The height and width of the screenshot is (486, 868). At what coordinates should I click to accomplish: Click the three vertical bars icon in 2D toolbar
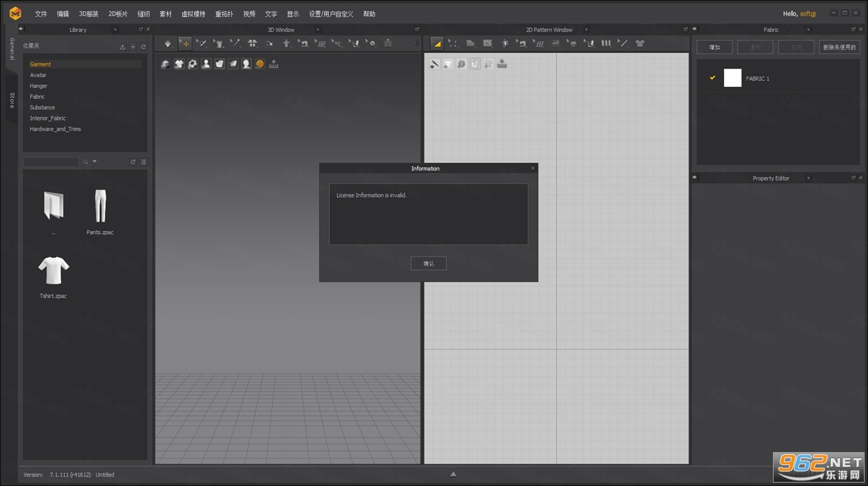pos(606,43)
